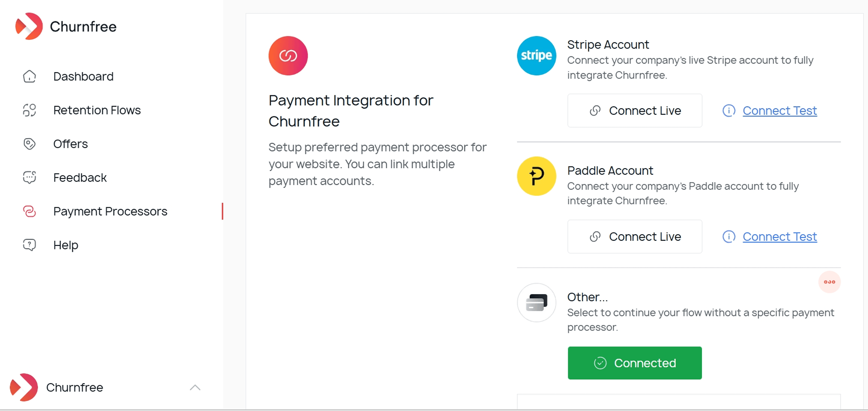Click the credit card icon beside Other
Viewport: 868px width, 411px height.
pos(536,303)
